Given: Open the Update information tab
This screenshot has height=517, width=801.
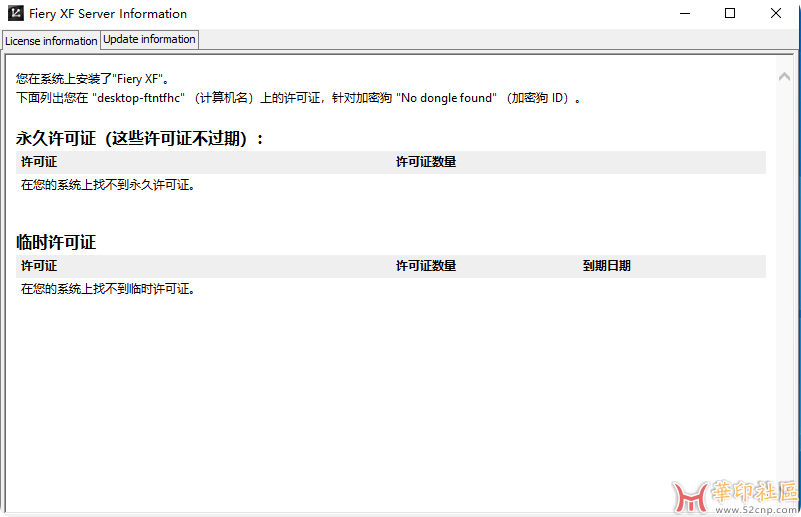Looking at the screenshot, I should (149, 39).
